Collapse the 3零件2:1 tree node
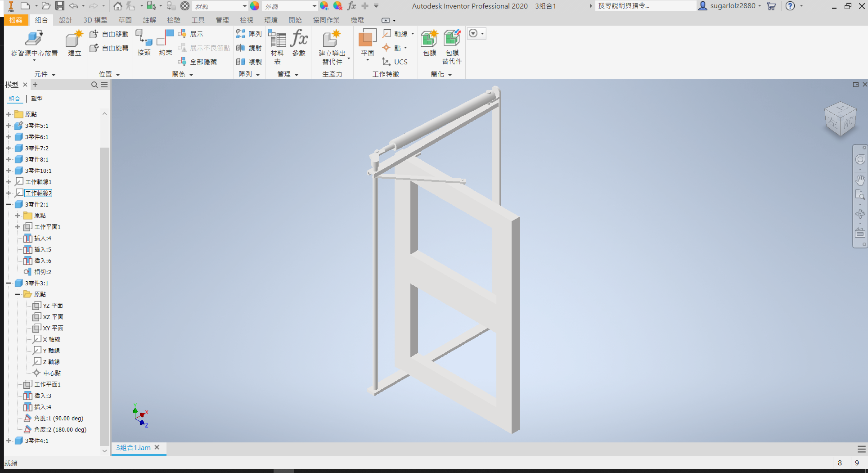868x473 pixels. [x=9, y=204]
